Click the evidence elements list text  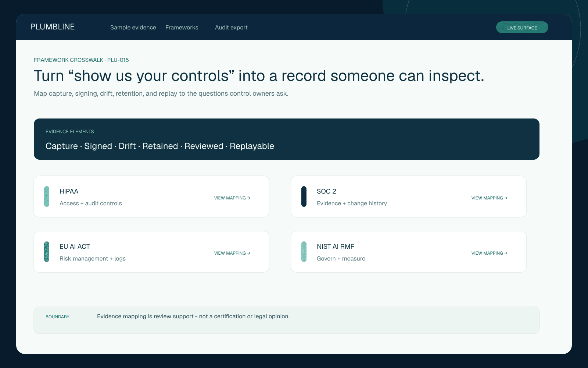click(160, 146)
